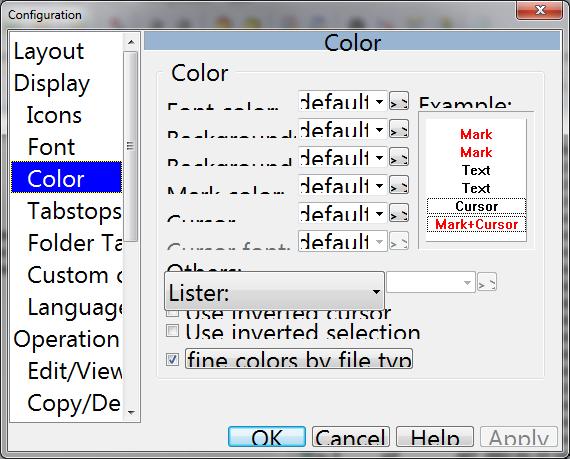Image resolution: width=570 pixels, height=459 pixels.
Task: Enable Use inverted selection checkbox
Action: pos(172,331)
